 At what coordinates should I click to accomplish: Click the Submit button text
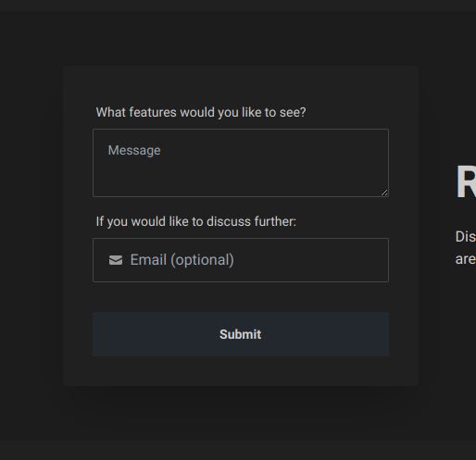click(241, 334)
